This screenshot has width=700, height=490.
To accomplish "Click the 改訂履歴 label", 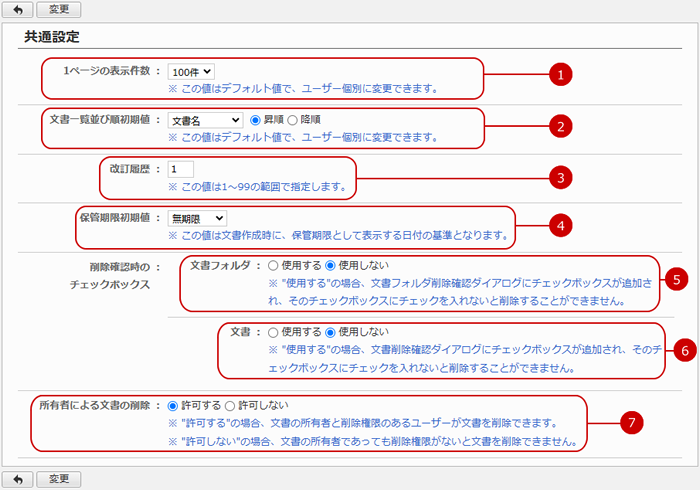I will [130, 169].
